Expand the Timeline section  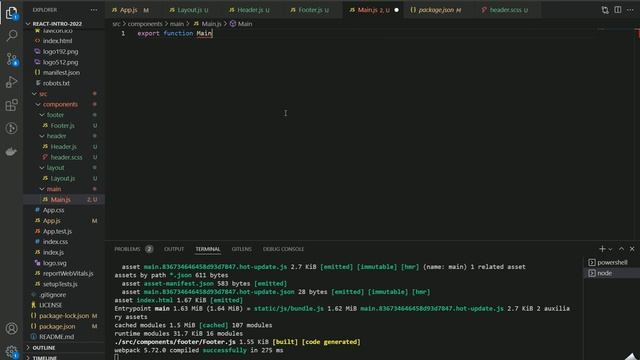[x=44, y=358]
